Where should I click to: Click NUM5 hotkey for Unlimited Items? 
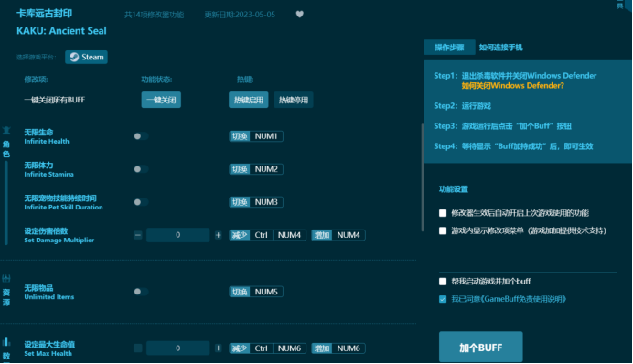256,292
